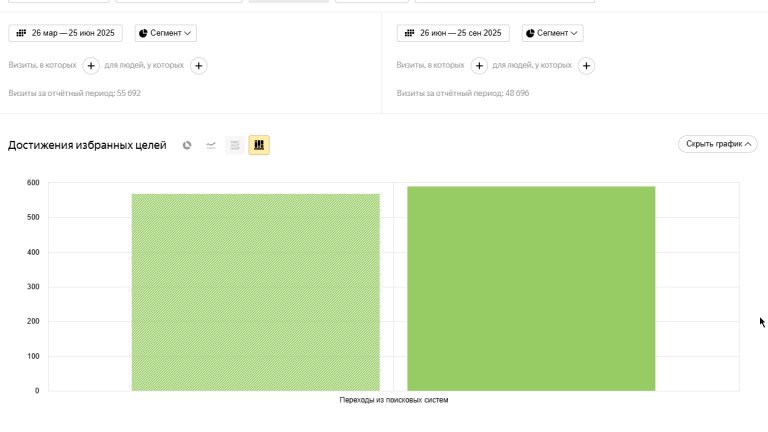Switch to the pie chart view
768x432 pixels.
pos(187,145)
